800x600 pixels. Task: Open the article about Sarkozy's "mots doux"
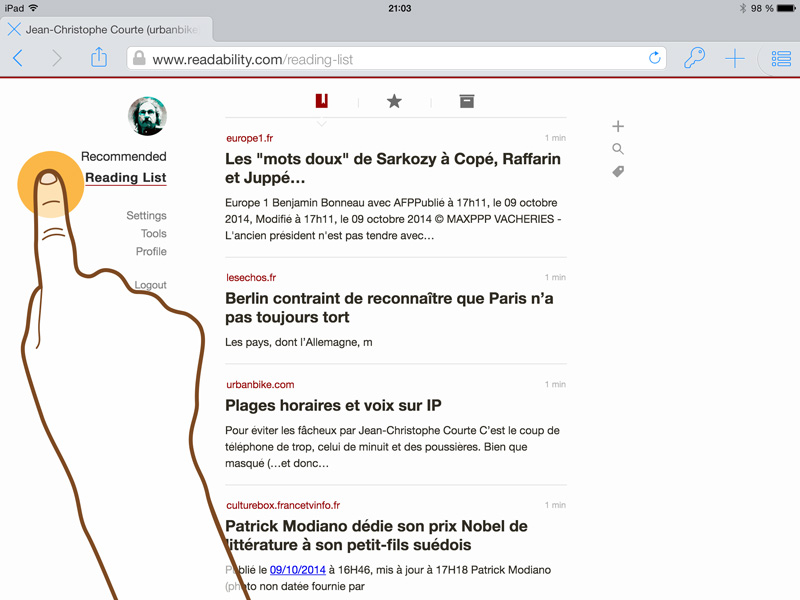pos(393,168)
